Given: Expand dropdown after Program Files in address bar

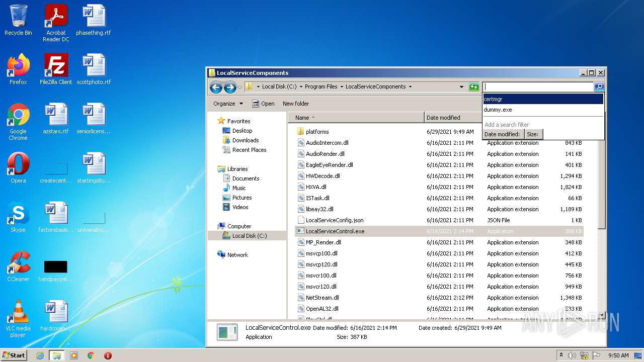Looking at the screenshot, I should (342, 86).
